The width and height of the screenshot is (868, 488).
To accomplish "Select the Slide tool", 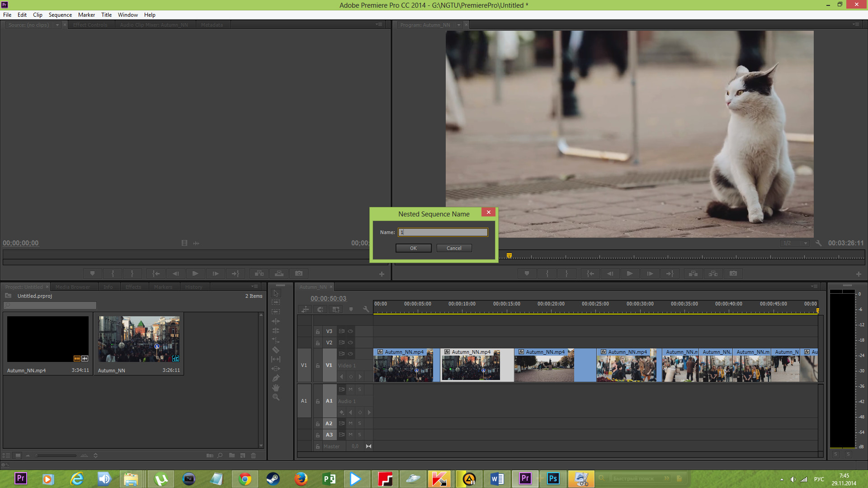I will (x=276, y=369).
